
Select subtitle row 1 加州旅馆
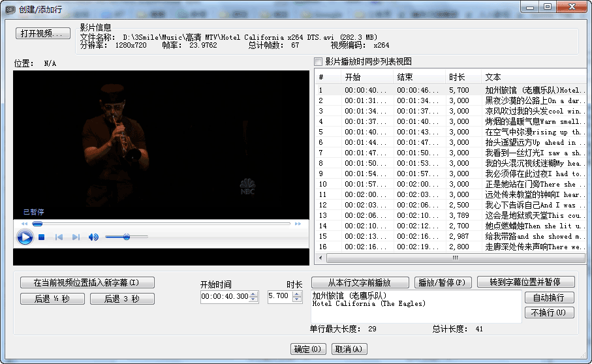[451, 90]
